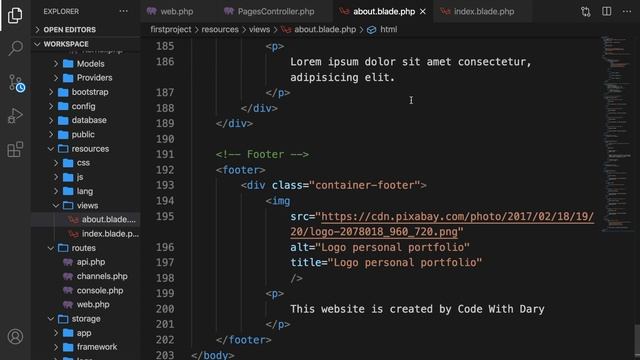Open the Extensions view
The height and width of the screenshot is (360, 640).
(x=15, y=149)
